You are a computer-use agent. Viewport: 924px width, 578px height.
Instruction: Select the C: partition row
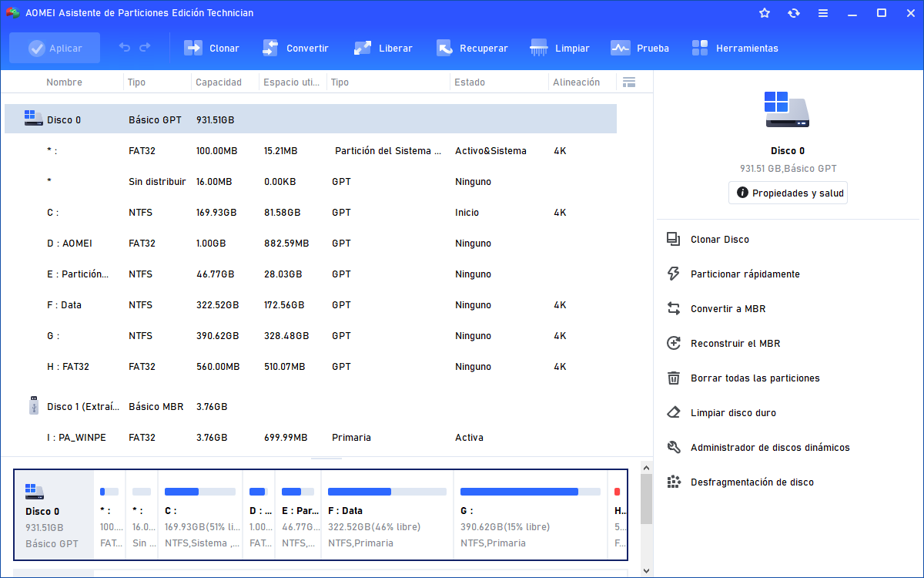pos(311,213)
